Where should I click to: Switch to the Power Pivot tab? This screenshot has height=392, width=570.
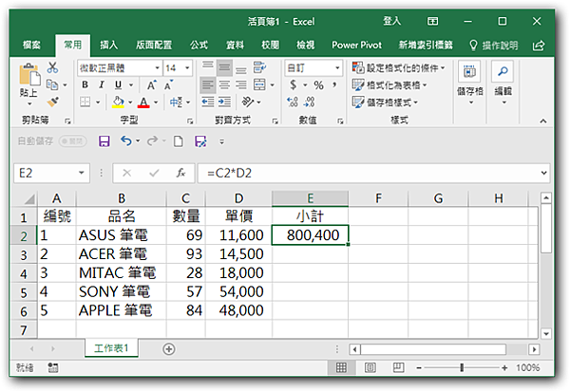(356, 45)
